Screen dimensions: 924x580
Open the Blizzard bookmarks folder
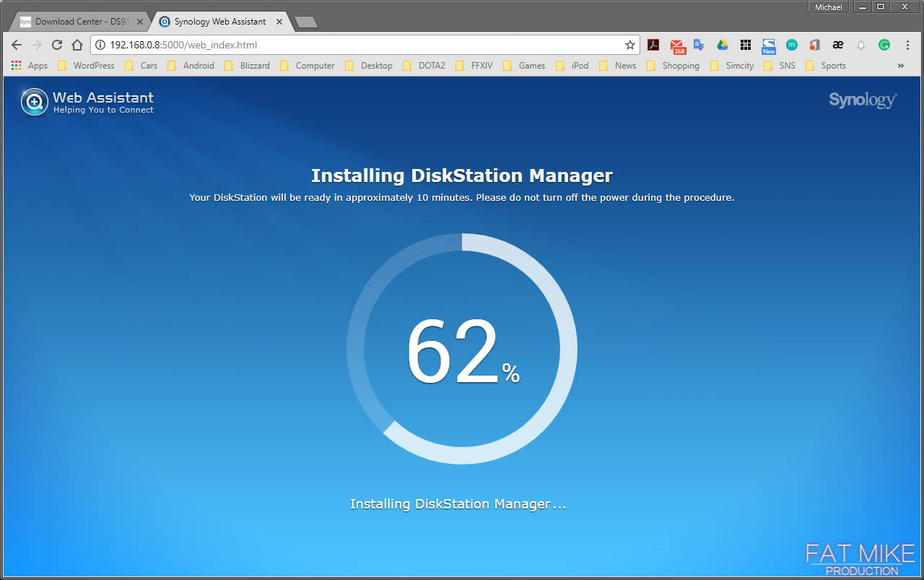(x=247, y=66)
